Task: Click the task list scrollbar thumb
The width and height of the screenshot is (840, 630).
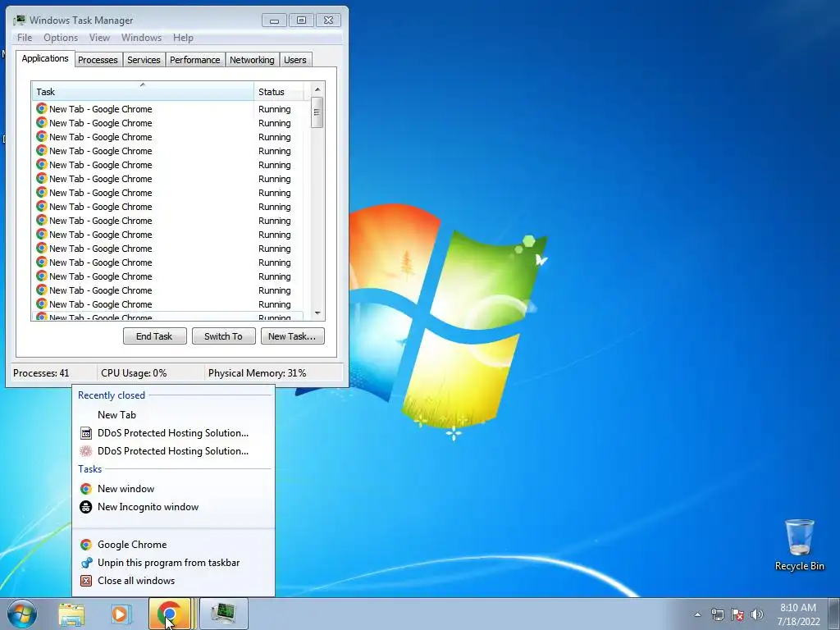Action: click(x=317, y=112)
